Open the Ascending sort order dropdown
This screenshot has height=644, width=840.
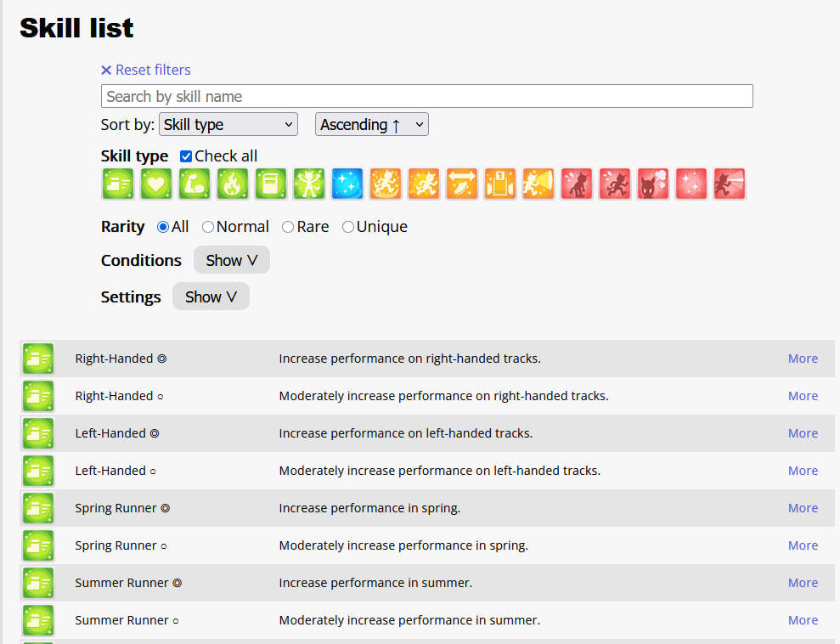click(372, 124)
